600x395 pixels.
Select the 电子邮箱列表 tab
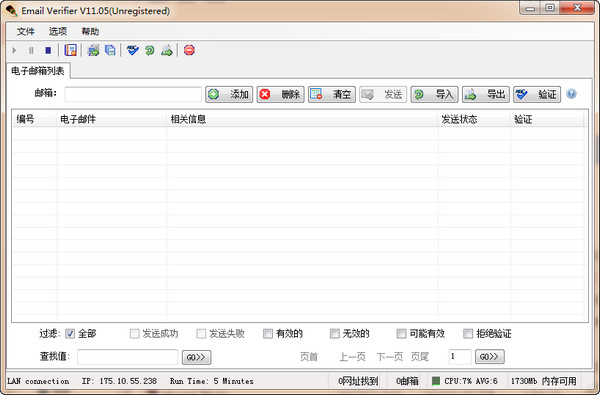tap(38, 71)
